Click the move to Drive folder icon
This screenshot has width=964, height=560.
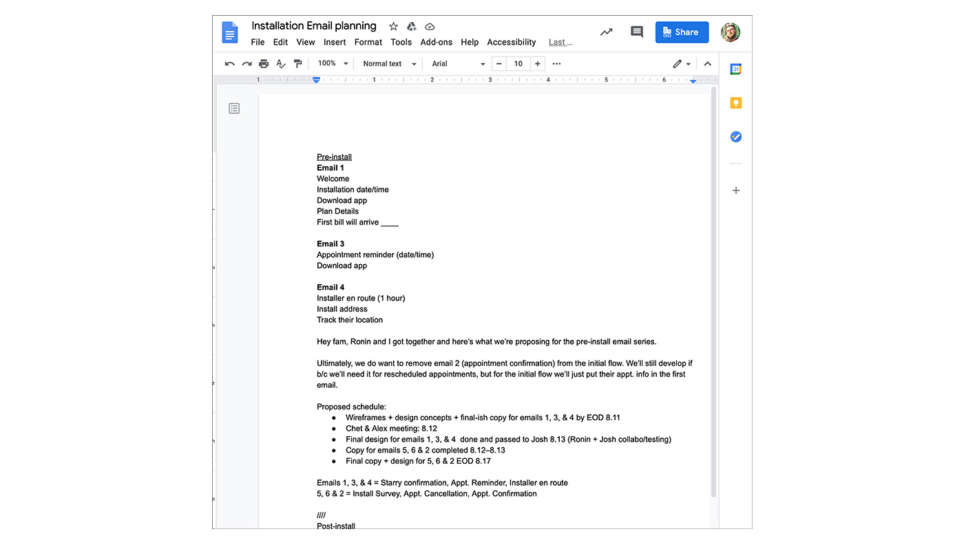(x=411, y=26)
